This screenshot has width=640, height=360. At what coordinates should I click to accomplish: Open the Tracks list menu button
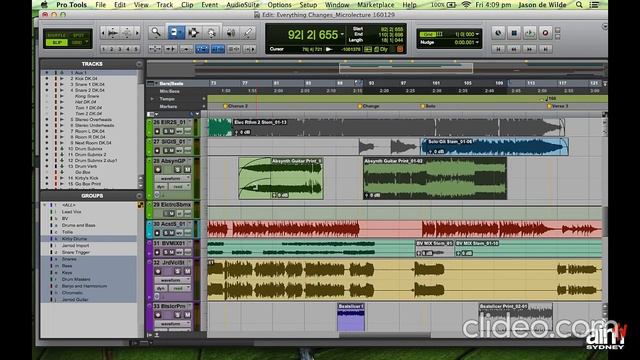[x=139, y=64]
